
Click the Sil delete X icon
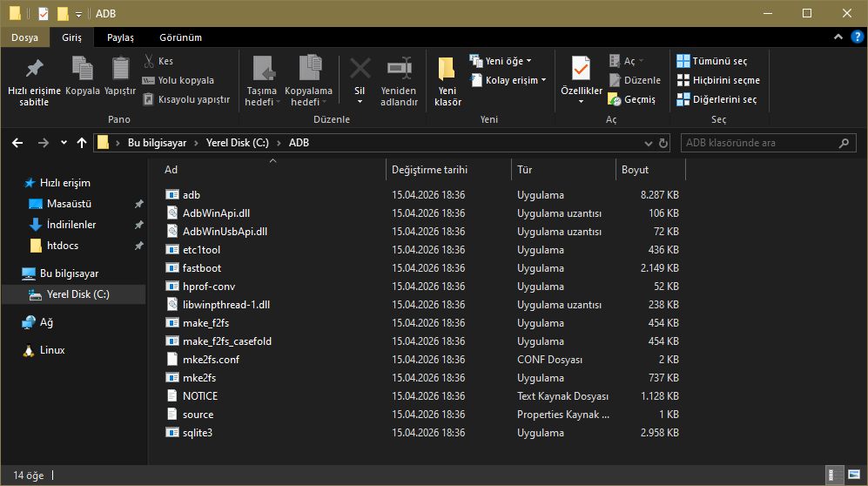click(360, 69)
